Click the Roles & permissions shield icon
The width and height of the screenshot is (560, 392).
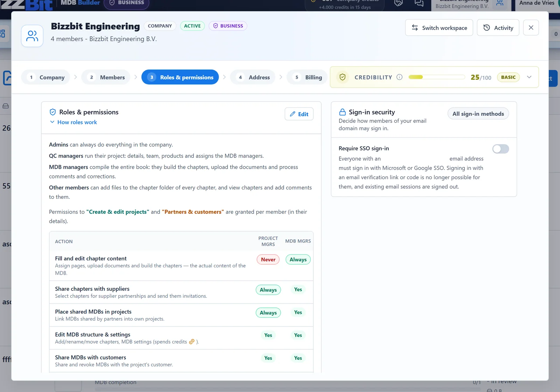(53, 112)
